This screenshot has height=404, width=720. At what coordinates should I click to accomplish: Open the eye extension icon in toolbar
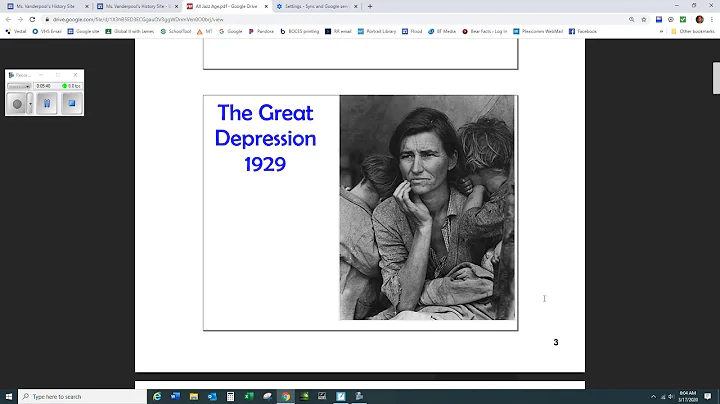coord(671,19)
